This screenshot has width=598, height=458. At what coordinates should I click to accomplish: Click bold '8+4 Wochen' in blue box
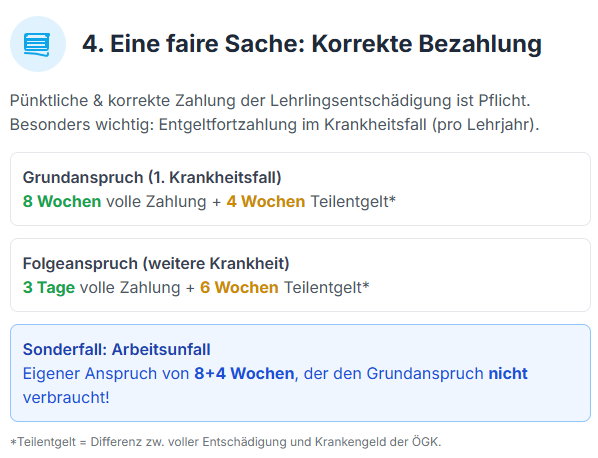(244, 373)
